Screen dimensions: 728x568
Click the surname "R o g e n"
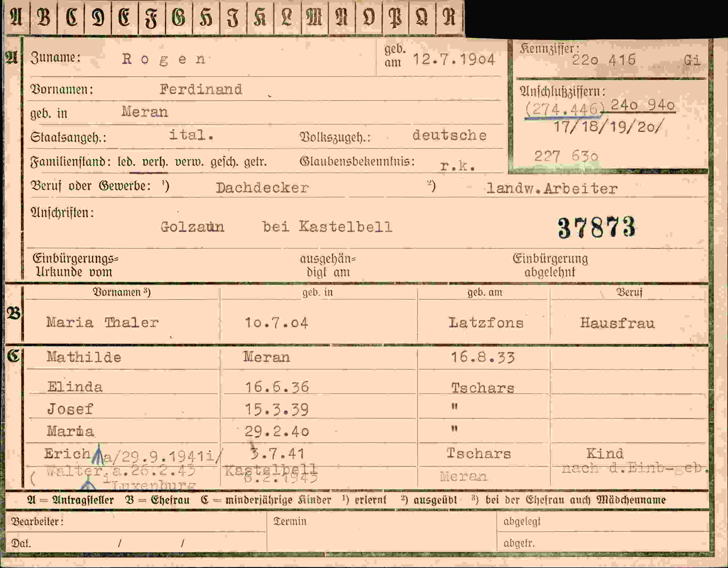(164, 59)
